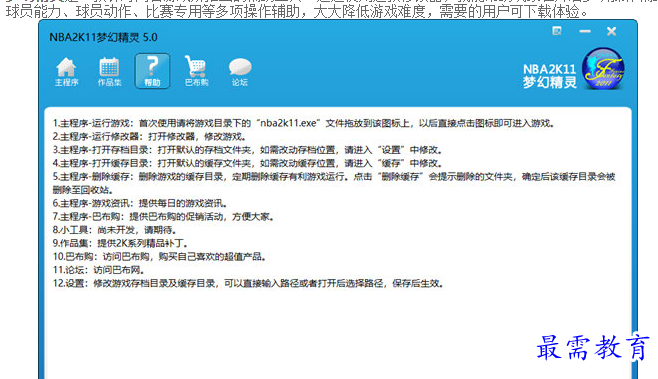Click help line 1 about 运行游戏
658x379 pixels.
click(x=303, y=123)
